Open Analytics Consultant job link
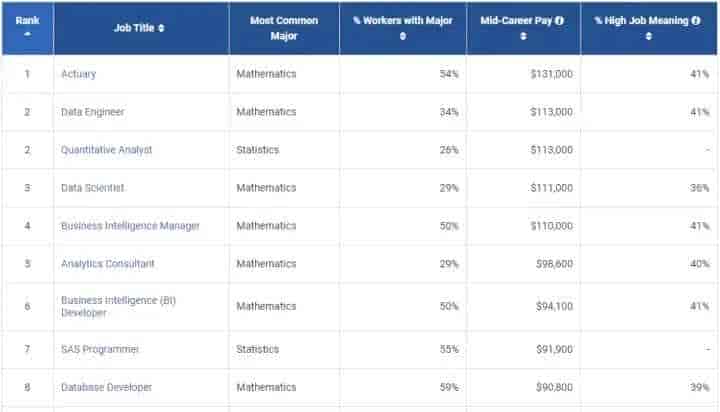The width and height of the screenshot is (720, 412). tap(108, 264)
